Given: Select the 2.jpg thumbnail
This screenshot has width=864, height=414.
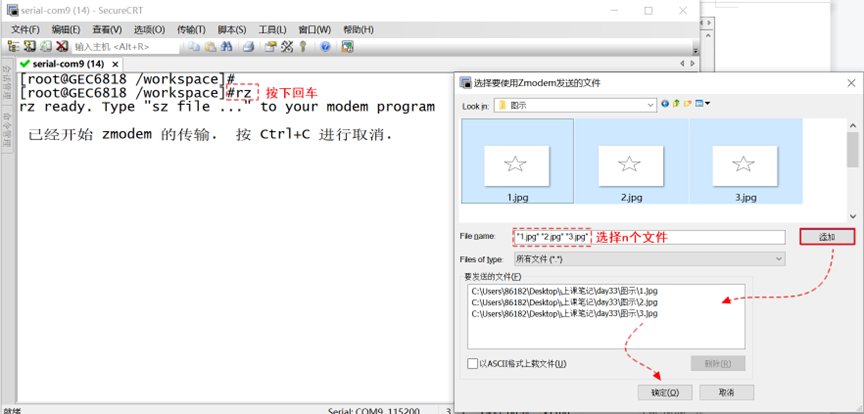Looking at the screenshot, I should [631, 161].
